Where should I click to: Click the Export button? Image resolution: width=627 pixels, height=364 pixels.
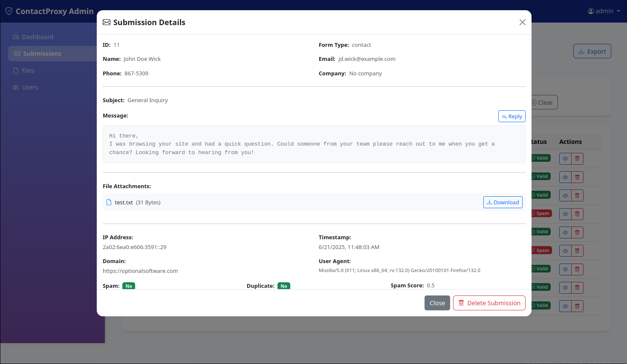coord(592,51)
